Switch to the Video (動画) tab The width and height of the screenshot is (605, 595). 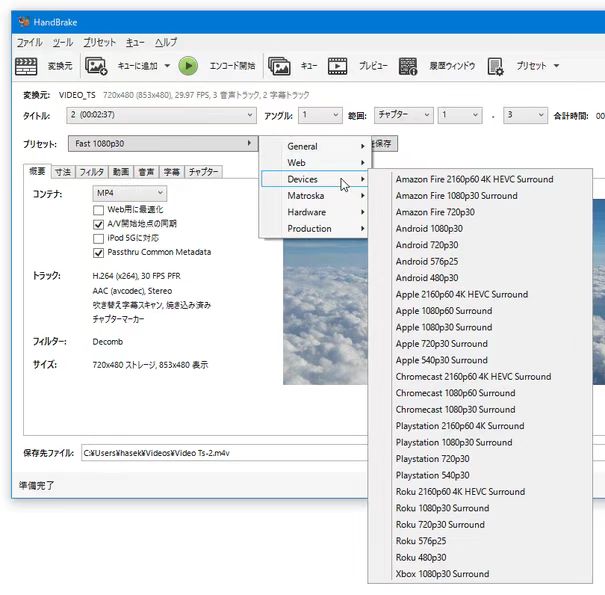click(x=121, y=172)
